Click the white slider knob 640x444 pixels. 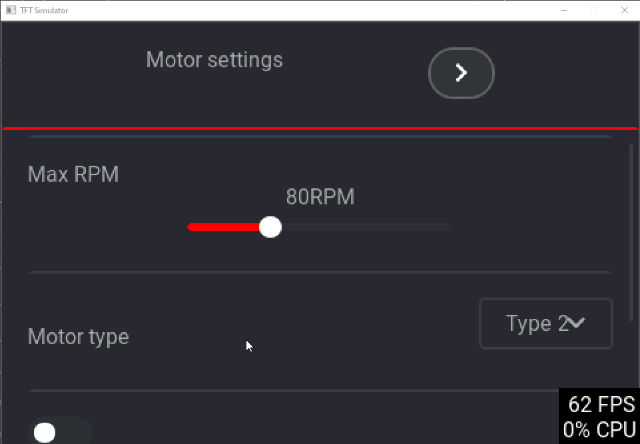tap(270, 227)
